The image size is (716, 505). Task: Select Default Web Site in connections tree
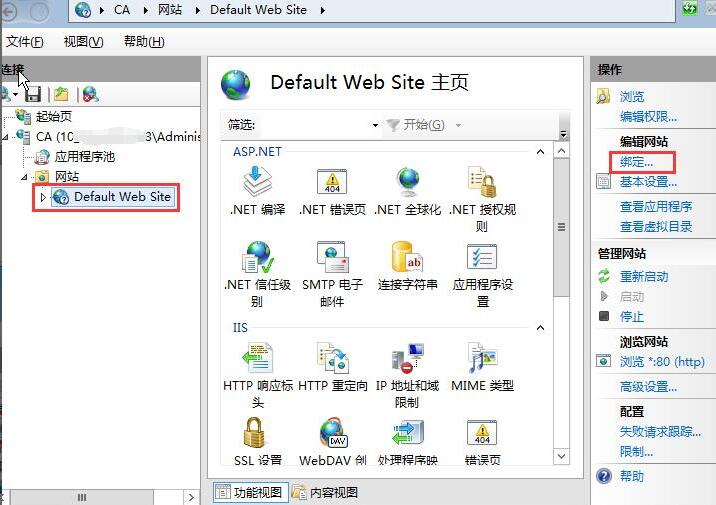113,197
